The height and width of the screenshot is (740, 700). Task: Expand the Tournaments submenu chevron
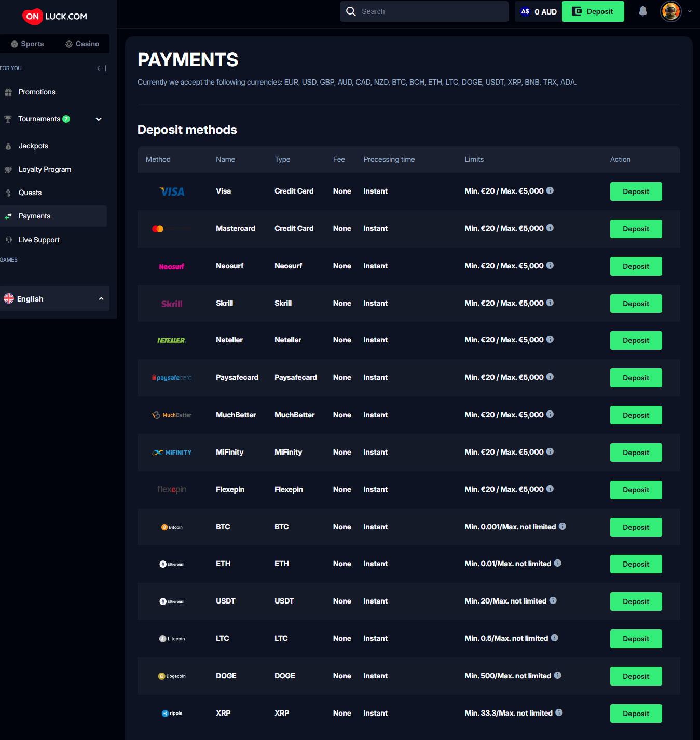(99, 119)
